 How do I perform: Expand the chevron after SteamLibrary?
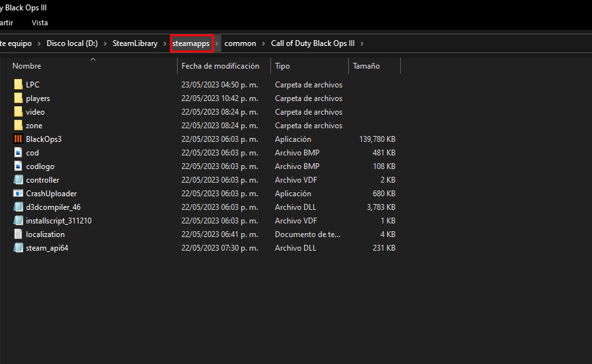pos(165,44)
